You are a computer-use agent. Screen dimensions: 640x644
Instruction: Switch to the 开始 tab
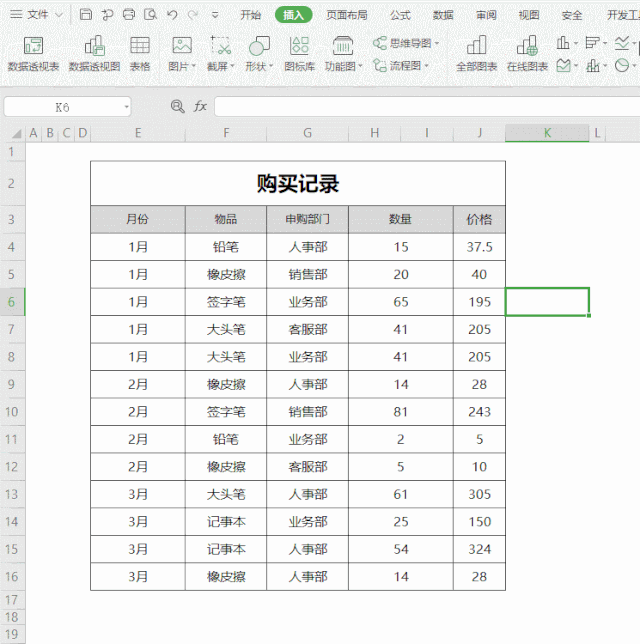tap(251, 15)
